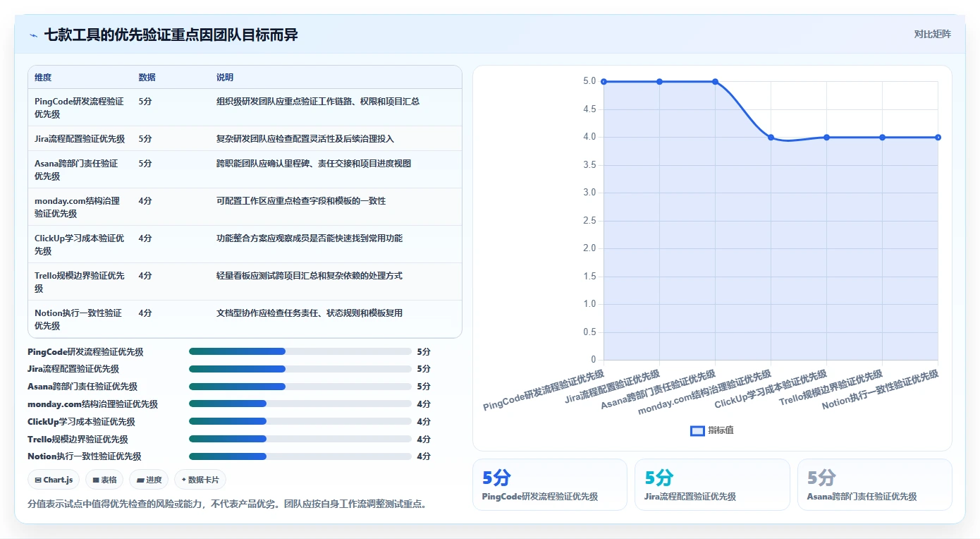
Task: Click table cell Trello规模边界验证优先级
Action: click(x=80, y=282)
